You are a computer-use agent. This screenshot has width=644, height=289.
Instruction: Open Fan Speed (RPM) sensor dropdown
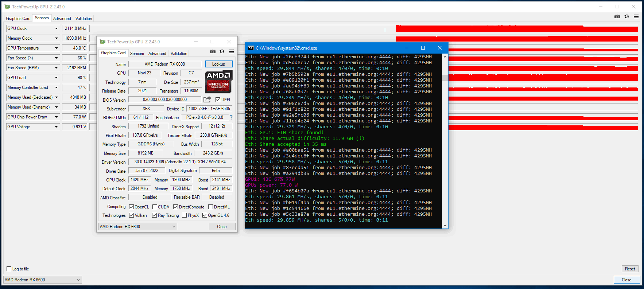56,68
